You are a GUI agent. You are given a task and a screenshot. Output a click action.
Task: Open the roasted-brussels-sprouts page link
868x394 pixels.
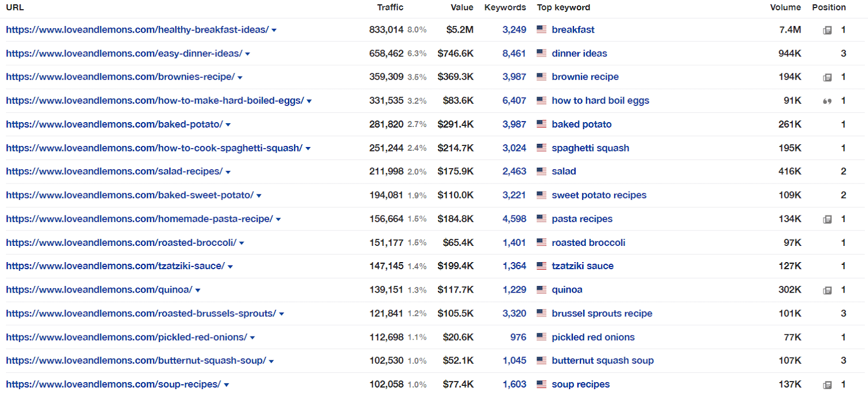tap(141, 313)
